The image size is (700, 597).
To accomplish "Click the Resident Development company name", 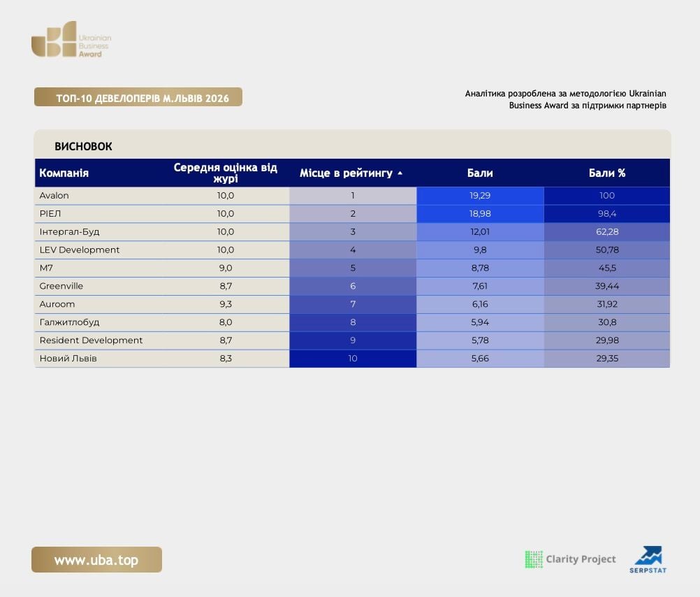I will [91, 340].
